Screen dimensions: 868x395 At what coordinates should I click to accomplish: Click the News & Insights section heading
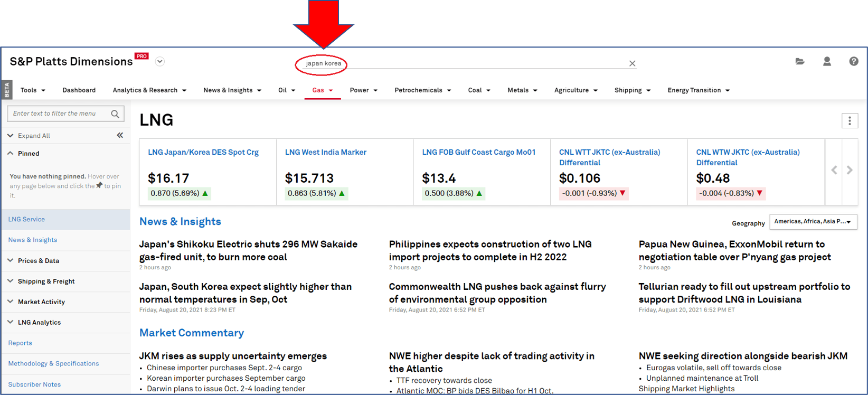pyautogui.click(x=180, y=222)
